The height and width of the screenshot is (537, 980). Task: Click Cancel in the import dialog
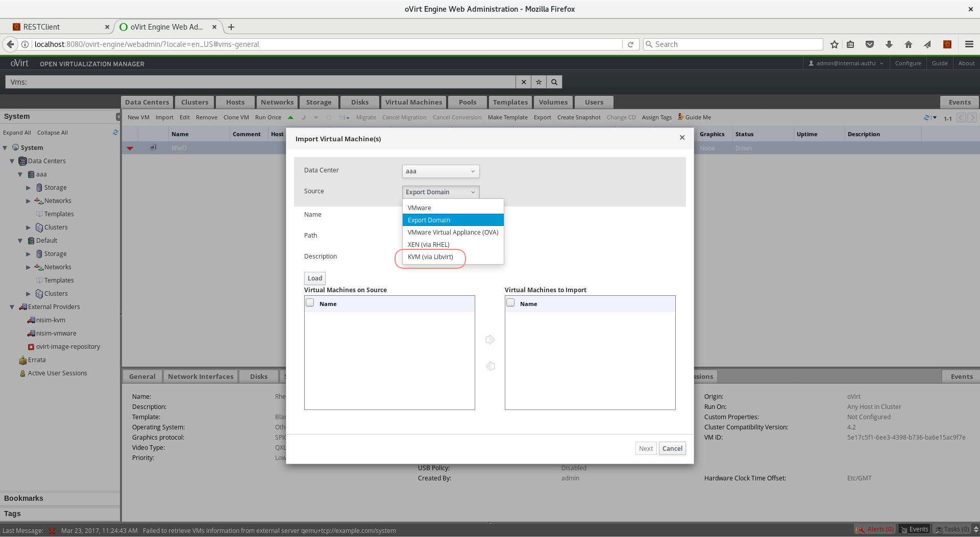coord(672,449)
